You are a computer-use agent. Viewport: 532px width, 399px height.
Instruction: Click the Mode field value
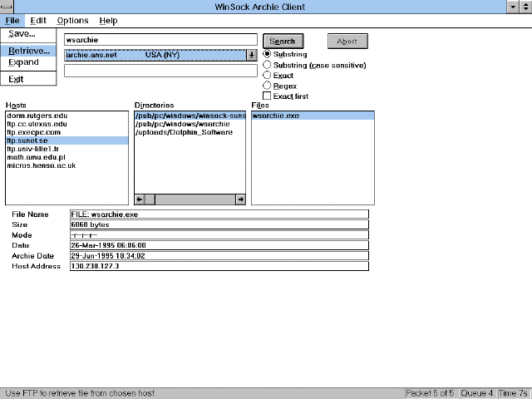point(219,235)
